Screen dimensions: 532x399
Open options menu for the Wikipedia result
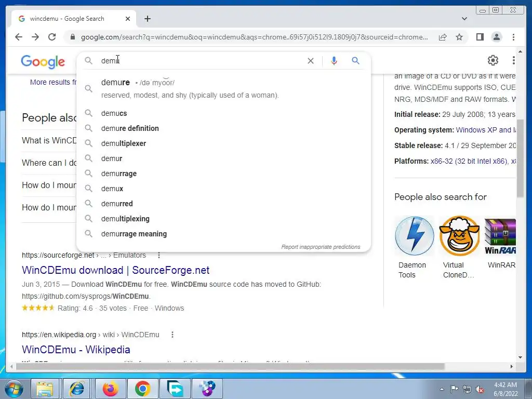pos(172,335)
